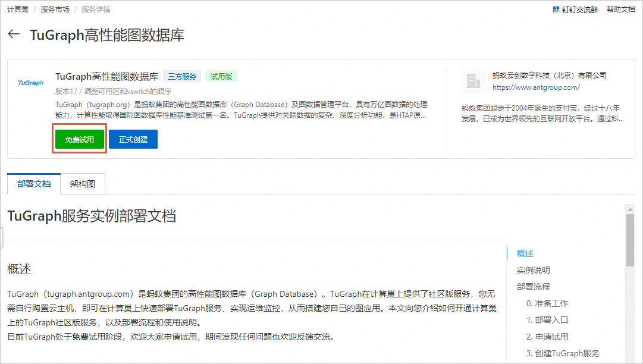Go to 服务市场 breadcrumb
The width and height of the screenshot is (643, 364).
55,9
